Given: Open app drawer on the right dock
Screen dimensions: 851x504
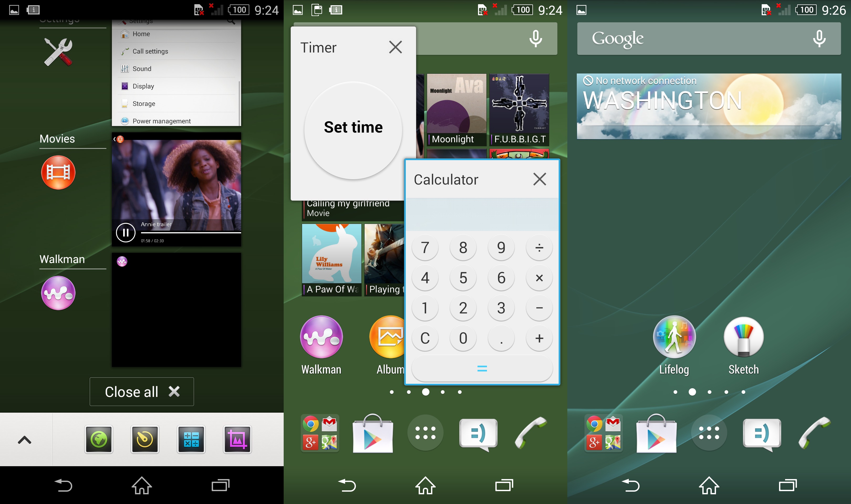Looking at the screenshot, I should pos(709,433).
